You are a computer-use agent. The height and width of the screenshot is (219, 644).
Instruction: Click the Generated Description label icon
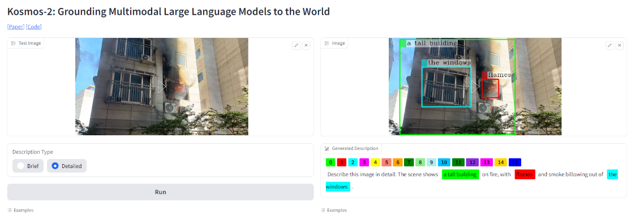327,148
